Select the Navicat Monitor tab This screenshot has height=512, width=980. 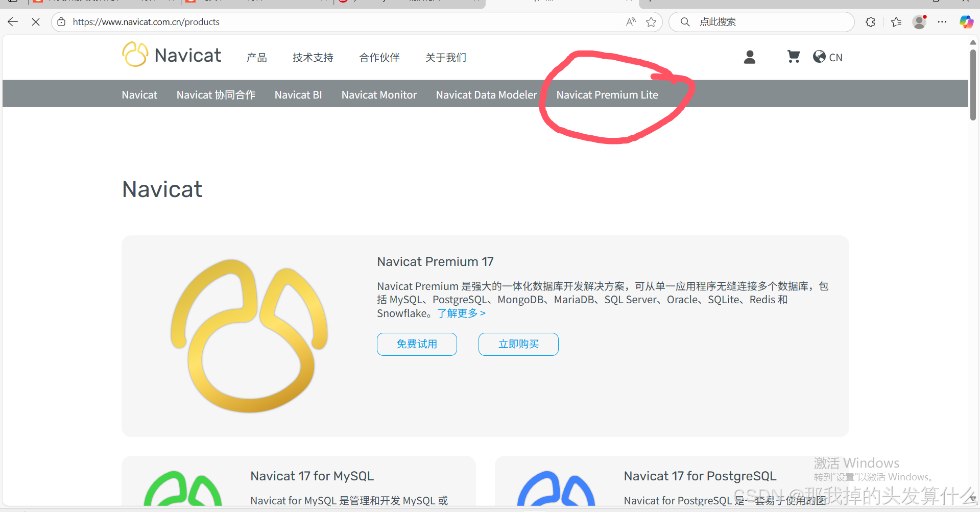coord(379,95)
